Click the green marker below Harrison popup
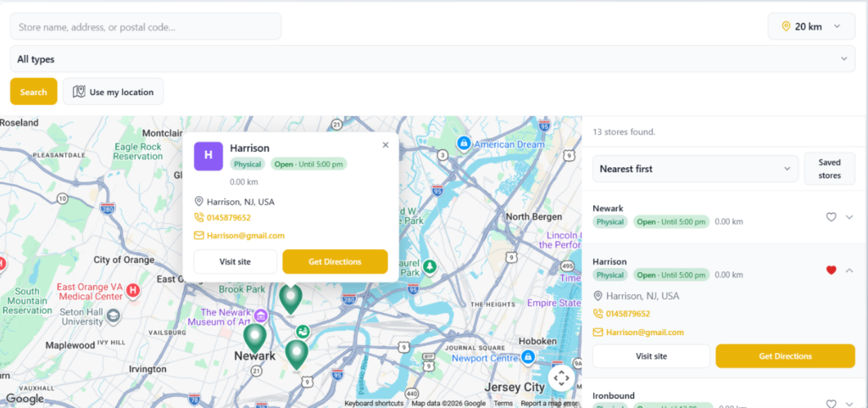This screenshot has width=868, height=408. tap(291, 299)
